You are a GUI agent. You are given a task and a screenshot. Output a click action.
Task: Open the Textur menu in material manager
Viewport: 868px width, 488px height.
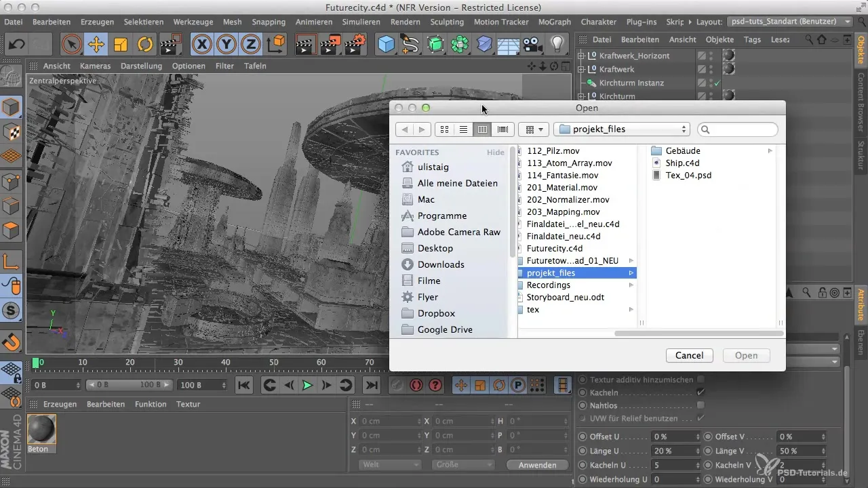[x=188, y=404]
